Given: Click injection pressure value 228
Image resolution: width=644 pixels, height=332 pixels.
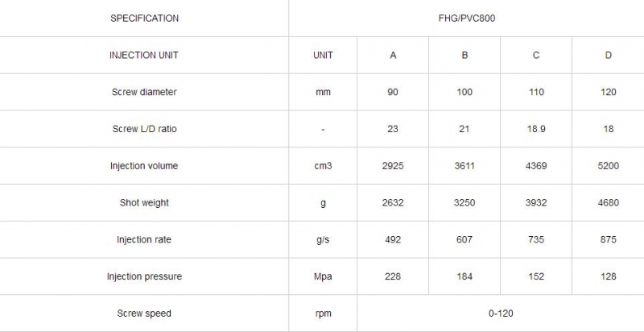Looking at the screenshot, I should click(x=393, y=276).
